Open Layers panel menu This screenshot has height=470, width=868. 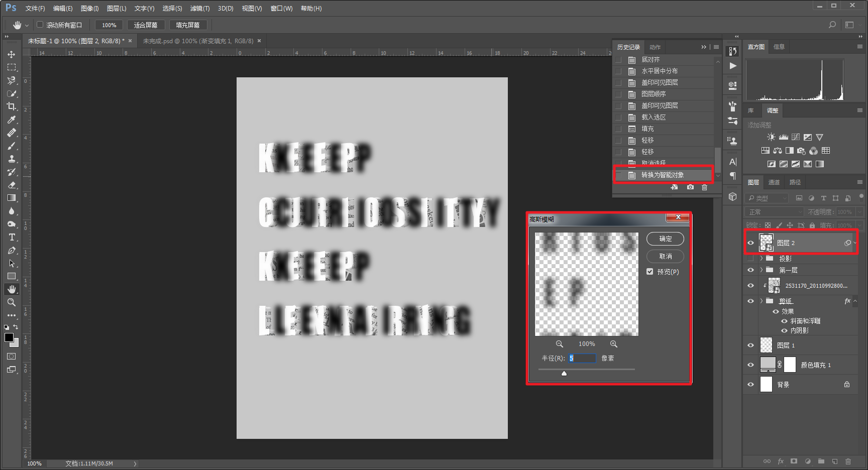click(x=859, y=182)
